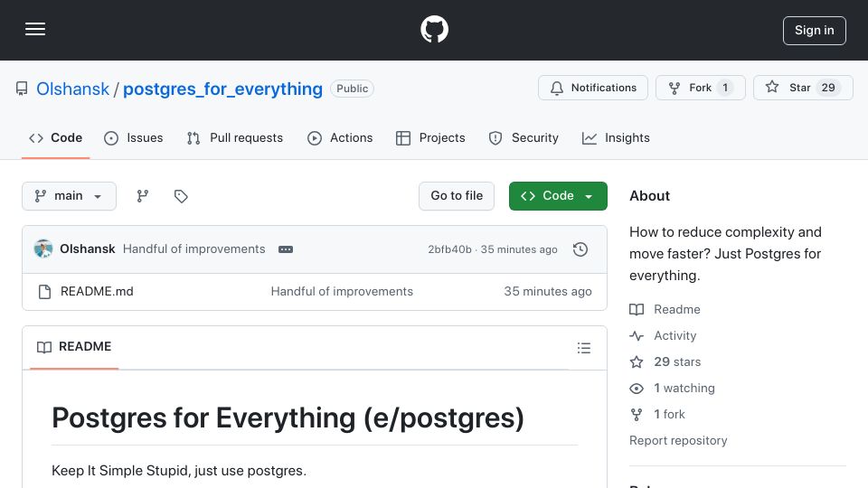Click the About heading
The image size is (868, 488).
(x=649, y=196)
